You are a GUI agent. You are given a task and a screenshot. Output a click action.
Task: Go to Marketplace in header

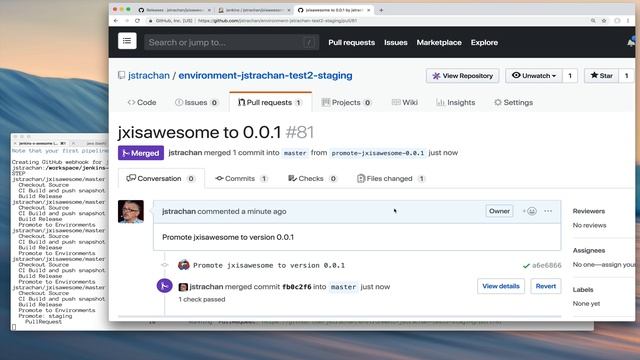[x=439, y=42]
